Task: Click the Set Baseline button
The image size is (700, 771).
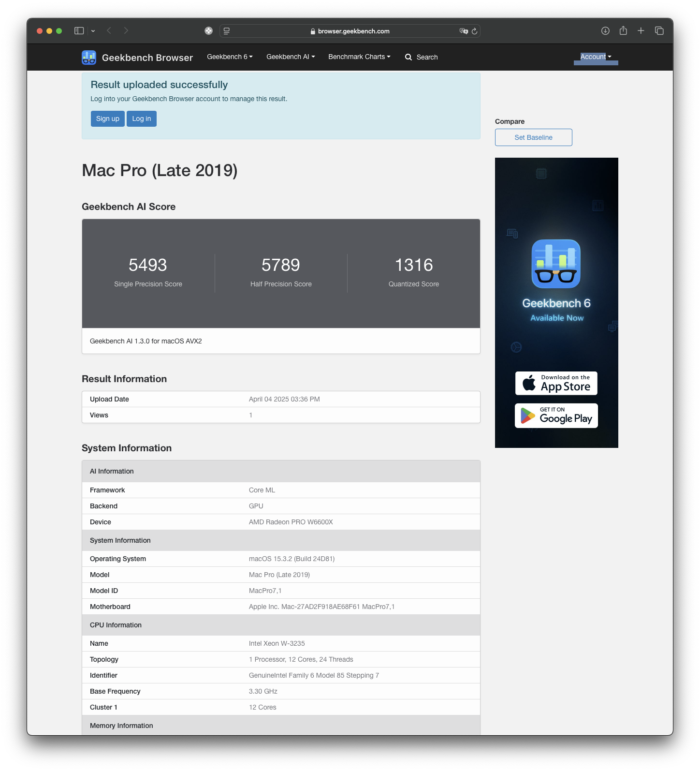Action: (533, 137)
